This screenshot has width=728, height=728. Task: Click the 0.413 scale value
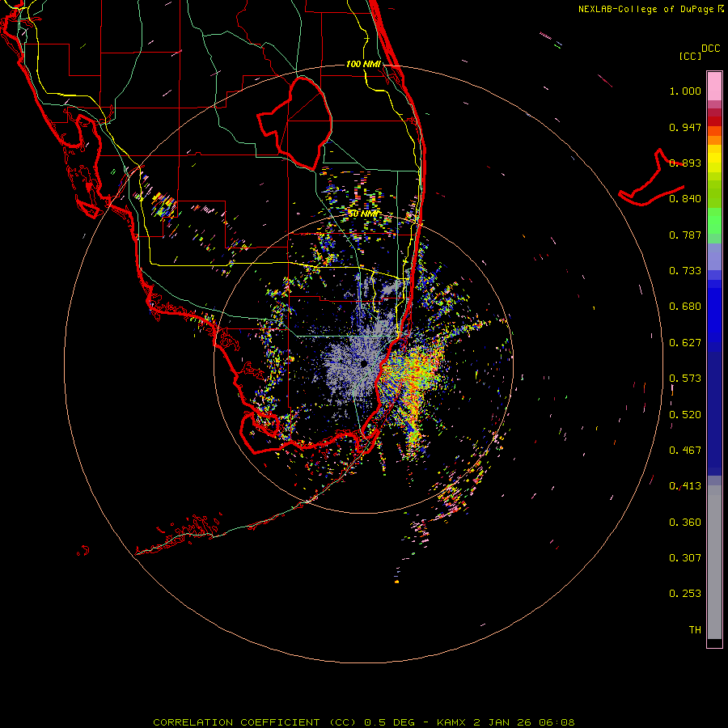(x=685, y=486)
